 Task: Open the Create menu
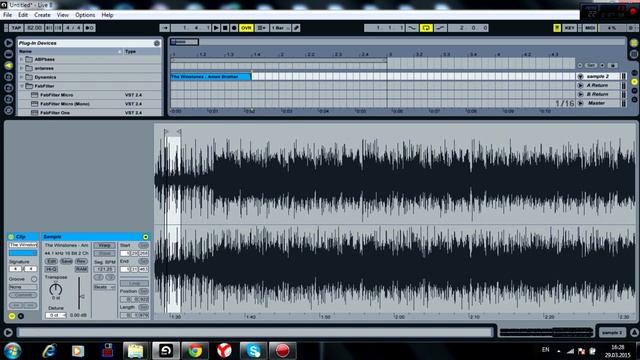click(x=42, y=15)
